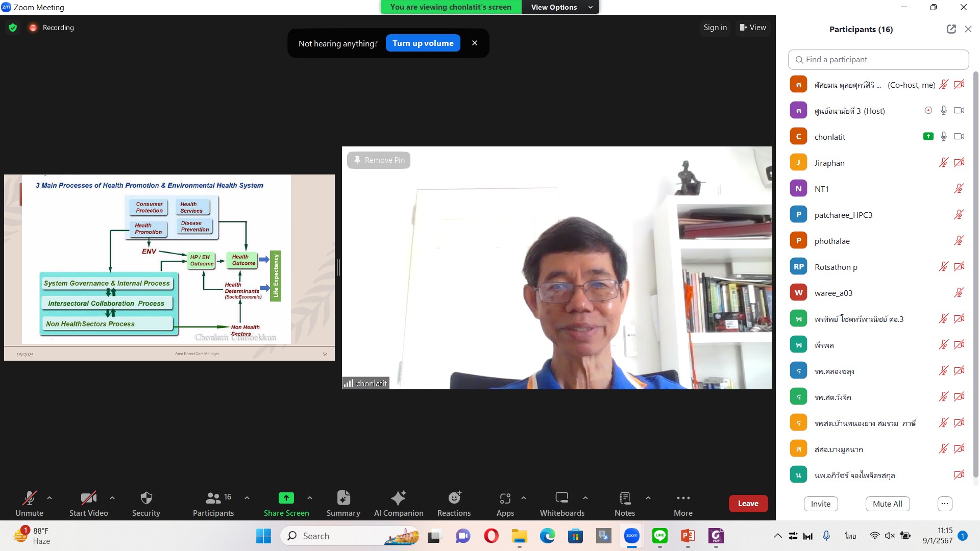Click the encryption shield icon
980x551 pixels.
13,28
